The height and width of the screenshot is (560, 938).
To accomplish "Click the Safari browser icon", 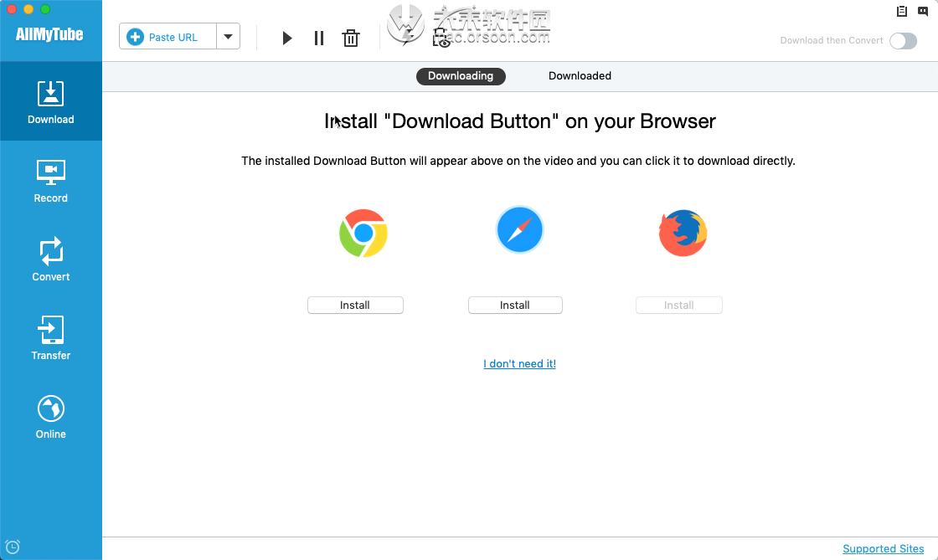I will click(x=519, y=230).
